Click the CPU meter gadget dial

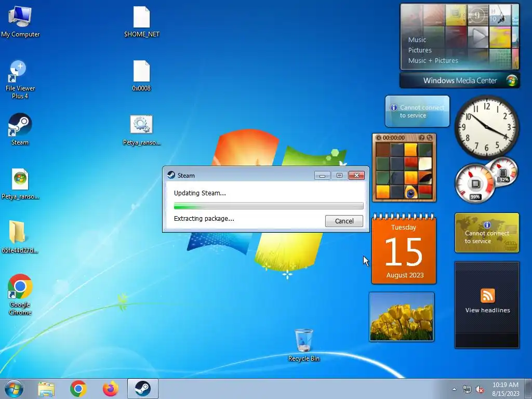click(x=475, y=183)
